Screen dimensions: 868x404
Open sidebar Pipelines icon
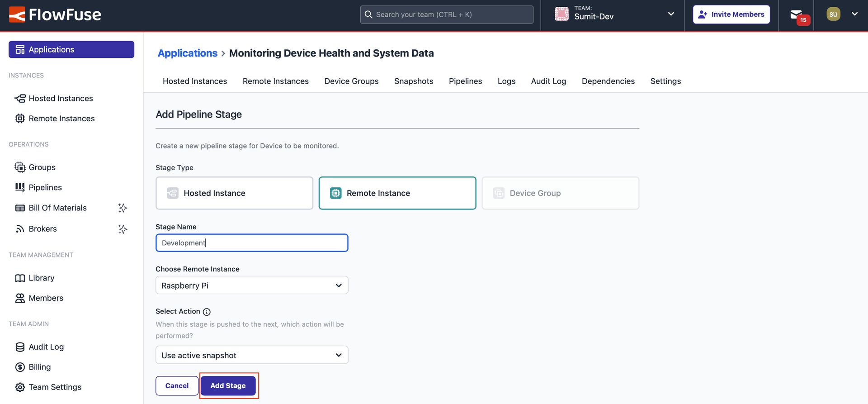20,187
